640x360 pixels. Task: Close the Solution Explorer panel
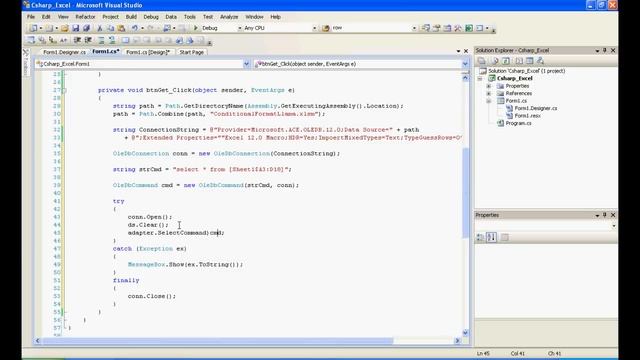point(613,50)
